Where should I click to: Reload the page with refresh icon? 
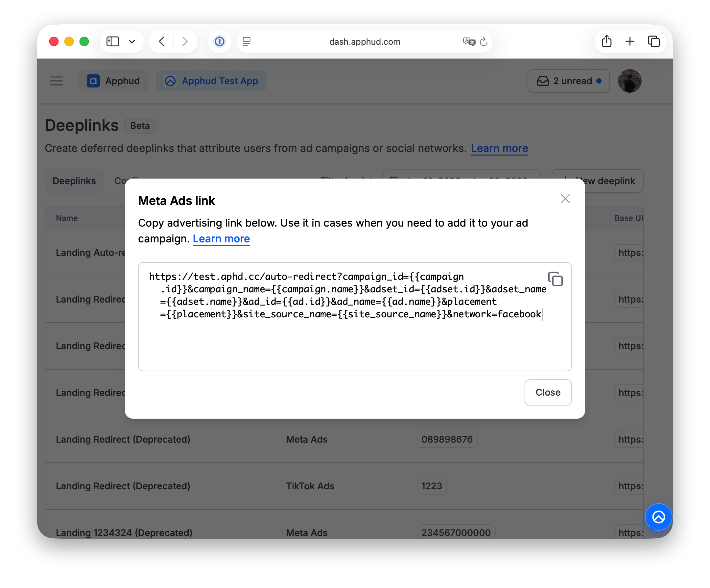(x=484, y=42)
